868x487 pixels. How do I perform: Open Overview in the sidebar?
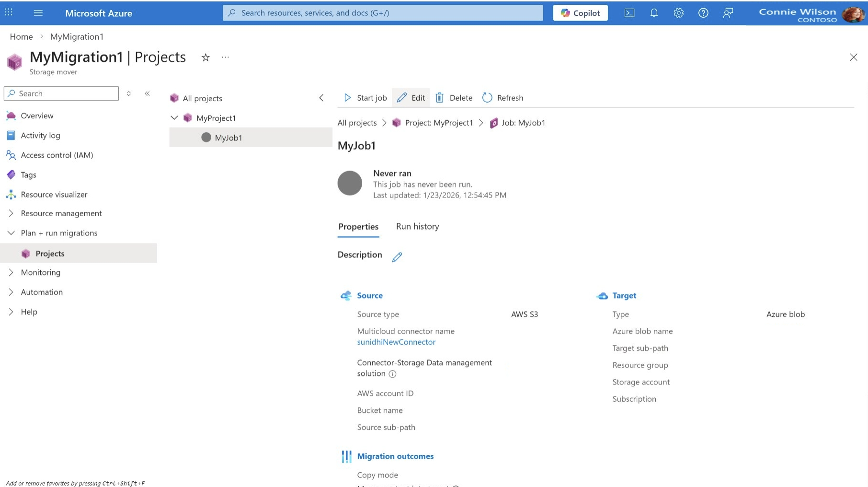pyautogui.click(x=37, y=116)
